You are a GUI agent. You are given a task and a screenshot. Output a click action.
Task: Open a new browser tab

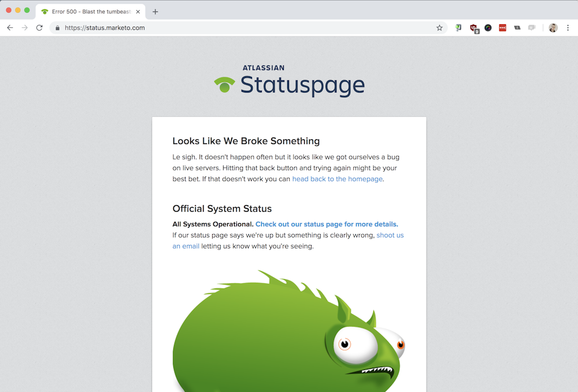pos(155,12)
